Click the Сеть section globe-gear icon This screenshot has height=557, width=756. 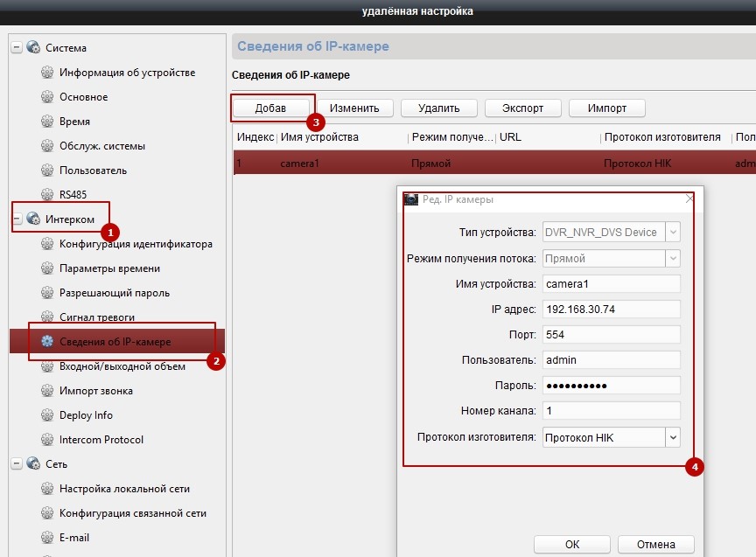point(33,464)
